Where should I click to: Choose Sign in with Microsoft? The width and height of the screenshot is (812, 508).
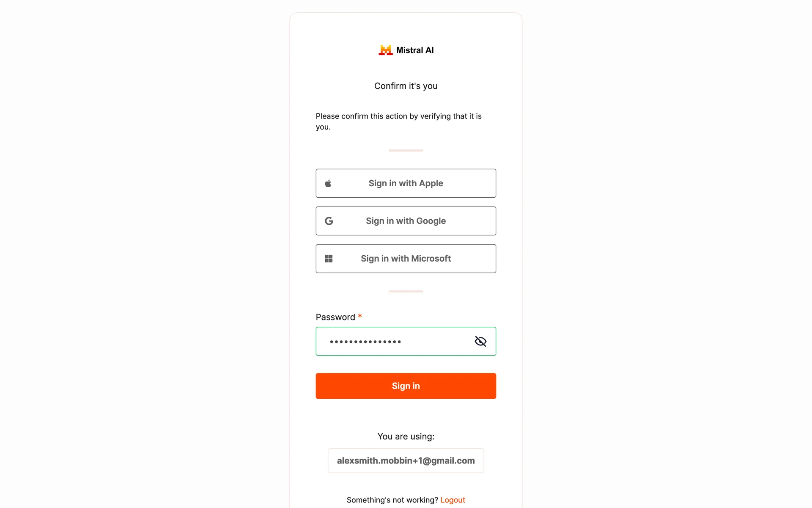[406, 259]
